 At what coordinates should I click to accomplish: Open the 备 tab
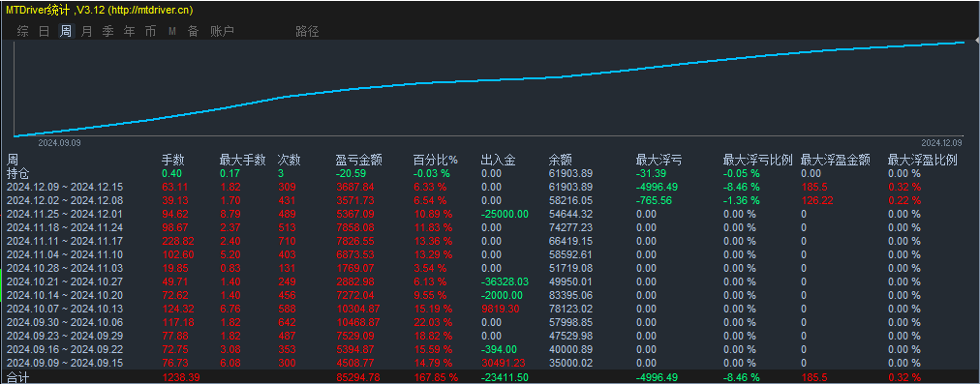(193, 31)
